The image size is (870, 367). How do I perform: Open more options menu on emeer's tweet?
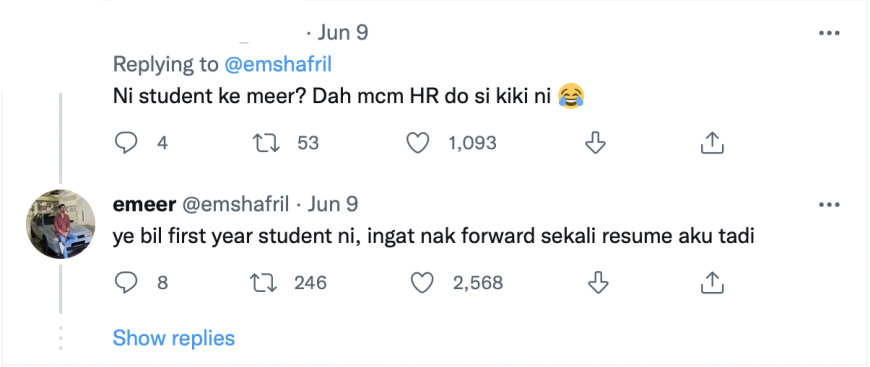coord(829,205)
